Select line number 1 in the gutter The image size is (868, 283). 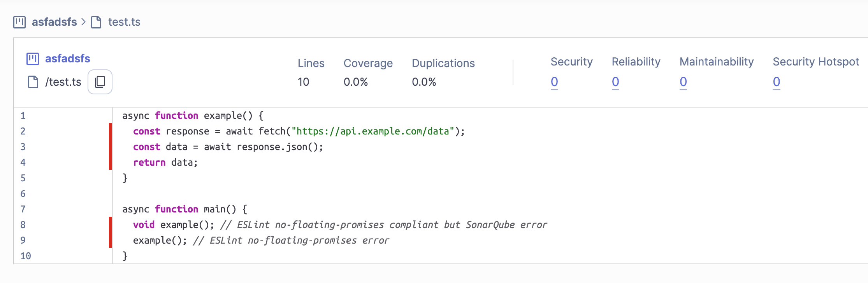pos(23,116)
